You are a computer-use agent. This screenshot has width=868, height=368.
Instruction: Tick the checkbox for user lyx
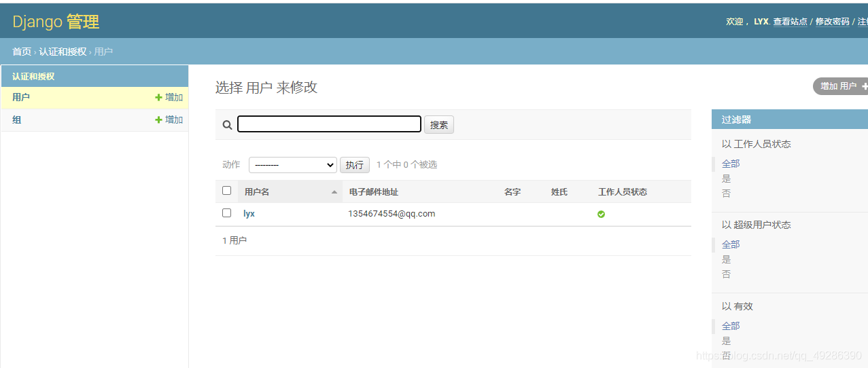click(227, 213)
